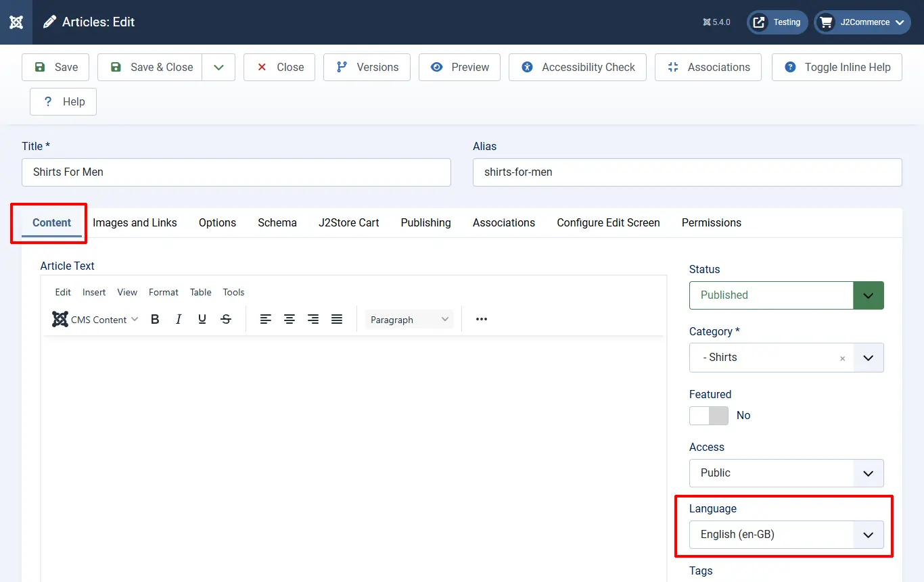Show more editor toolbar options
The width and height of the screenshot is (924, 582).
click(x=482, y=320)
